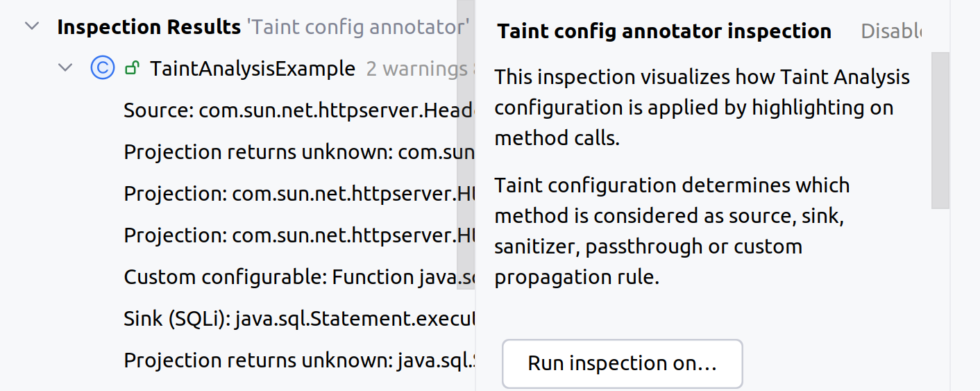This screenshot has height=391, width=980.
Task: Click the description panel's scrollbar thumb
Action: tap(940, 129)
